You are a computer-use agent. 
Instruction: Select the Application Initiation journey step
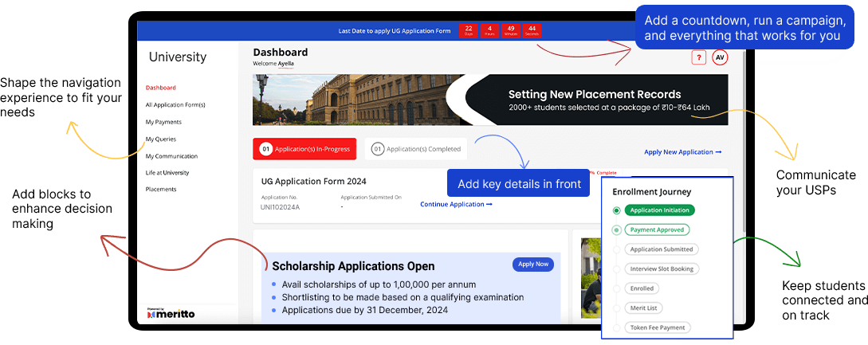[x=659, y=210]
